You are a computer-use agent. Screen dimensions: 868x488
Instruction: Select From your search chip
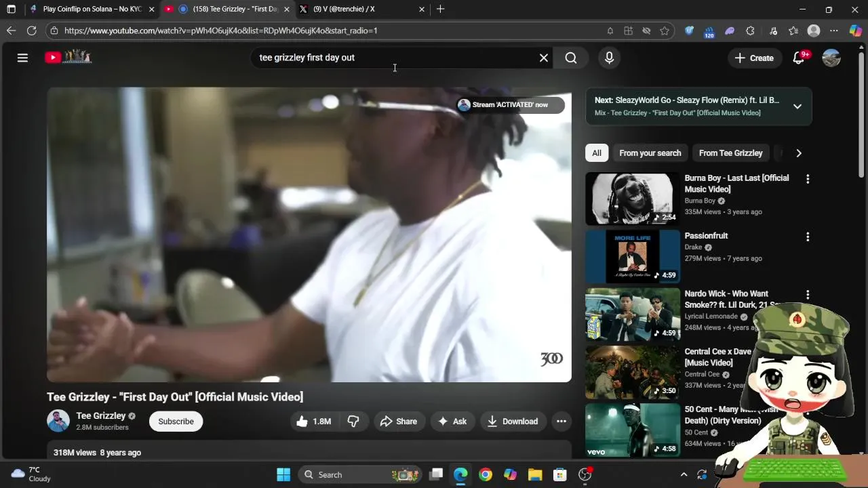click(x=650, y=153)
